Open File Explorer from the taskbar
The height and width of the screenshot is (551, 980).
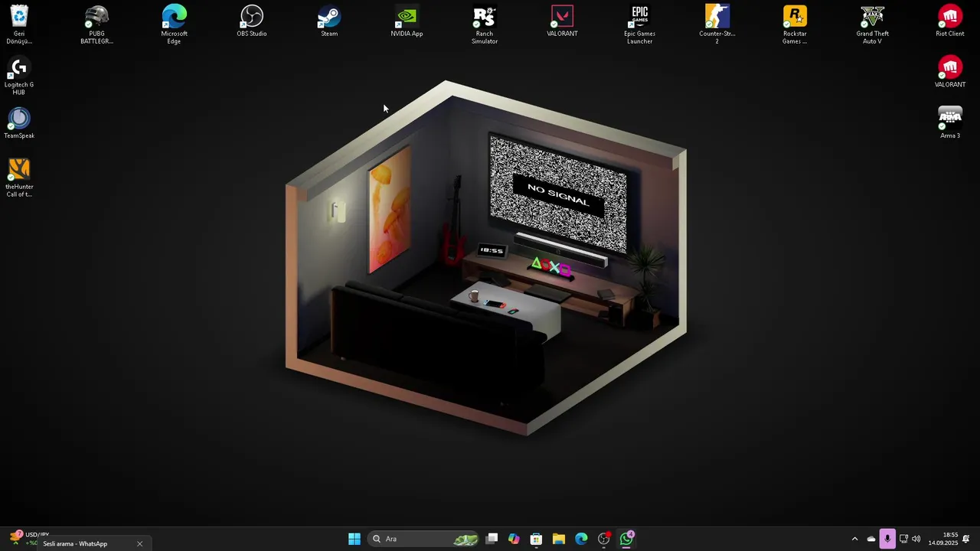click(x=559, y=539)
